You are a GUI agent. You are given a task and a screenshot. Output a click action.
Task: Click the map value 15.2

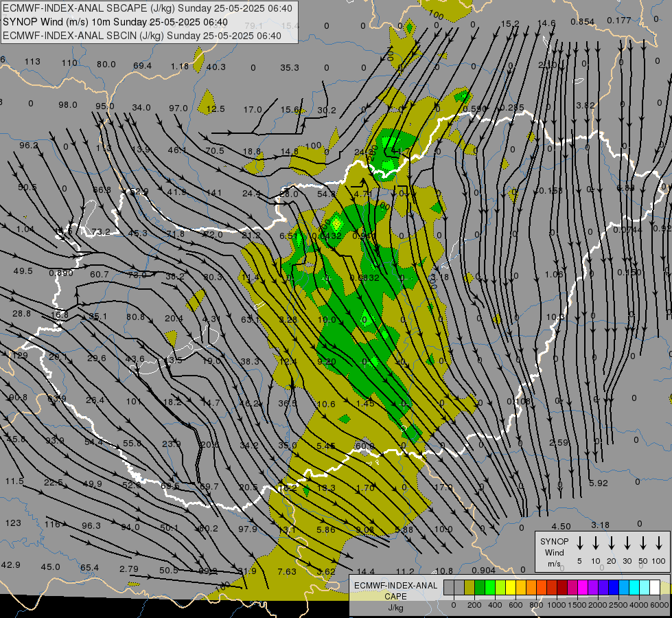510,23
